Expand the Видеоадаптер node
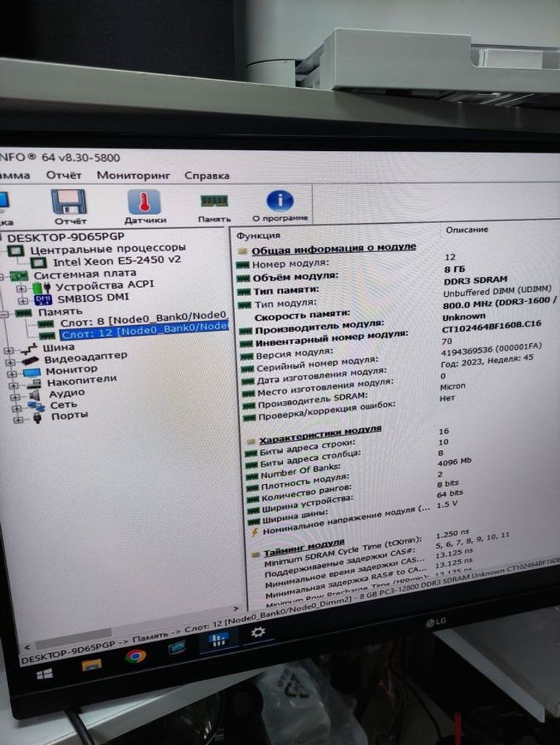 click(x=10, y=362)
